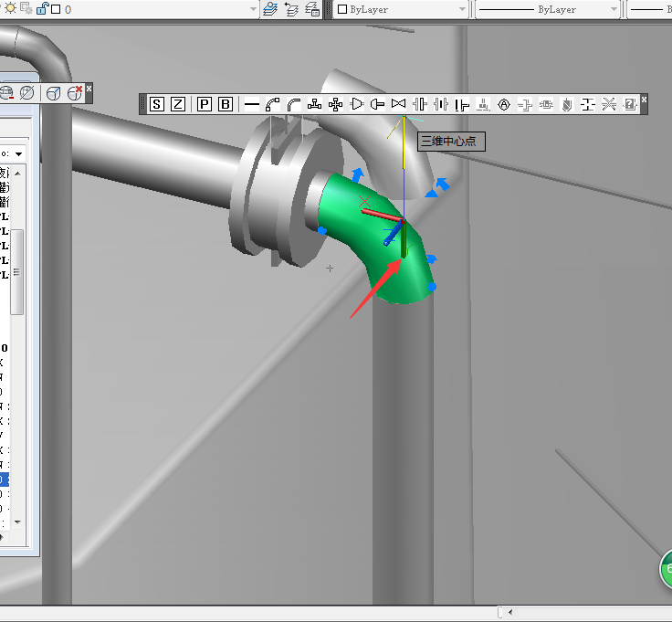Click the P button in piping toolbar
This screenshot has height=622, width=672.
tap(205, 104)
